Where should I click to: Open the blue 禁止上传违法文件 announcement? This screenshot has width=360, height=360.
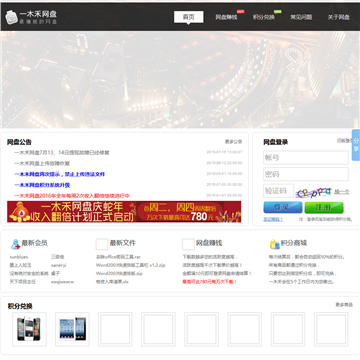coord(59,174)
